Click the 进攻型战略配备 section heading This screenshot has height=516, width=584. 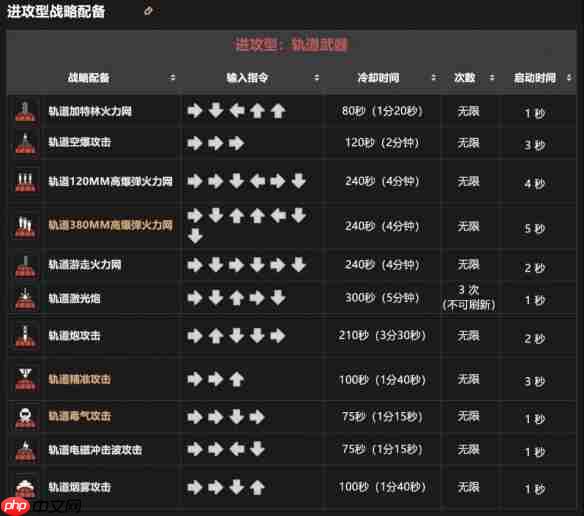[x=56, y=11]
